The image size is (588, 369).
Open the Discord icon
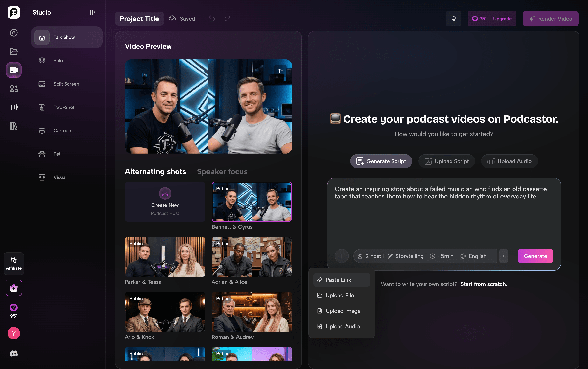click(14, 353)
